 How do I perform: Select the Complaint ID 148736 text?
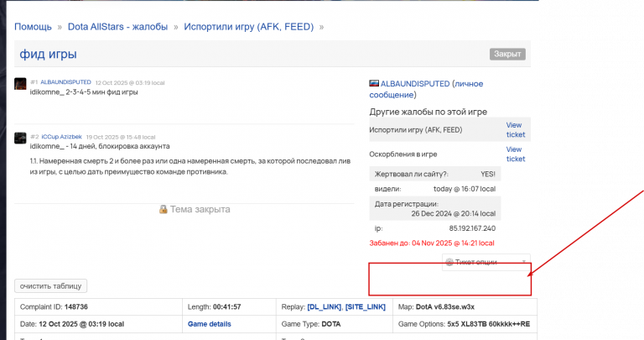(54, 306)
